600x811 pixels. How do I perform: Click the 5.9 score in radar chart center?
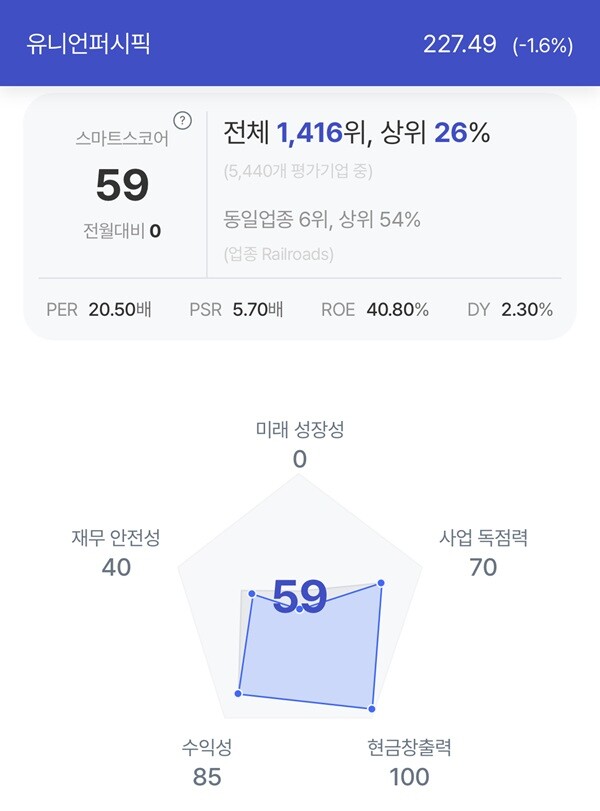300,596
